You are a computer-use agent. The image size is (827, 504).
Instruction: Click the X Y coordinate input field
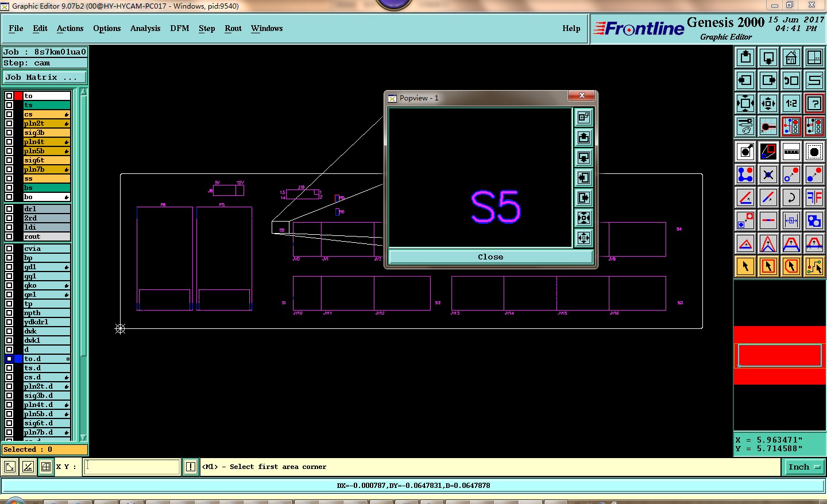pyautogui.click(x=132, y=467)
